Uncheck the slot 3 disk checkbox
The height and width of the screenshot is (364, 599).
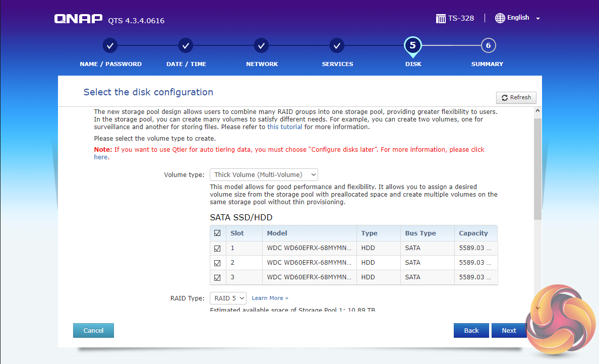[x=218, y=278]
